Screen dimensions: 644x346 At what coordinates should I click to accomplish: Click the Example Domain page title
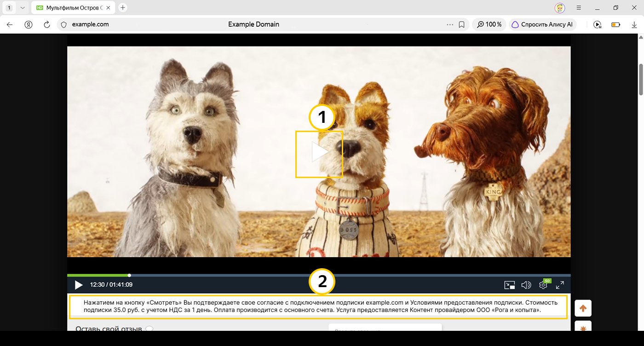click(253, 24)
